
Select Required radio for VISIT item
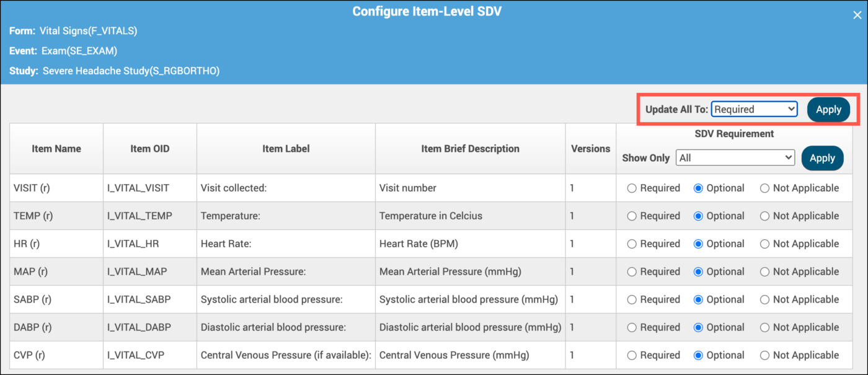(x=633, y=188)
